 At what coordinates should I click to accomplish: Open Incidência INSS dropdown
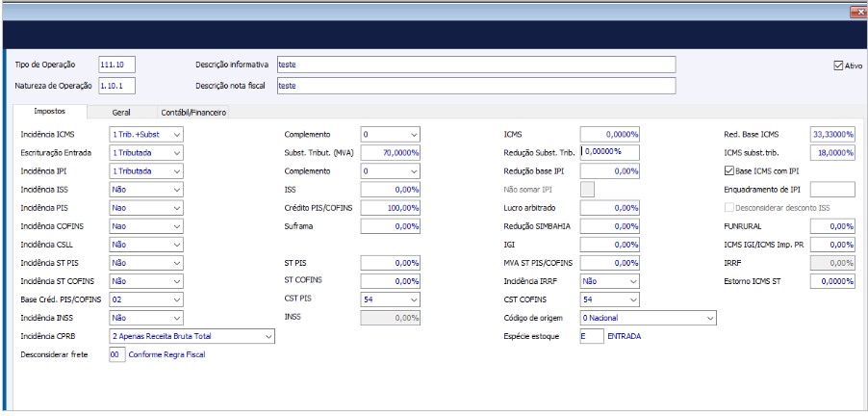(x=146, y=318)
